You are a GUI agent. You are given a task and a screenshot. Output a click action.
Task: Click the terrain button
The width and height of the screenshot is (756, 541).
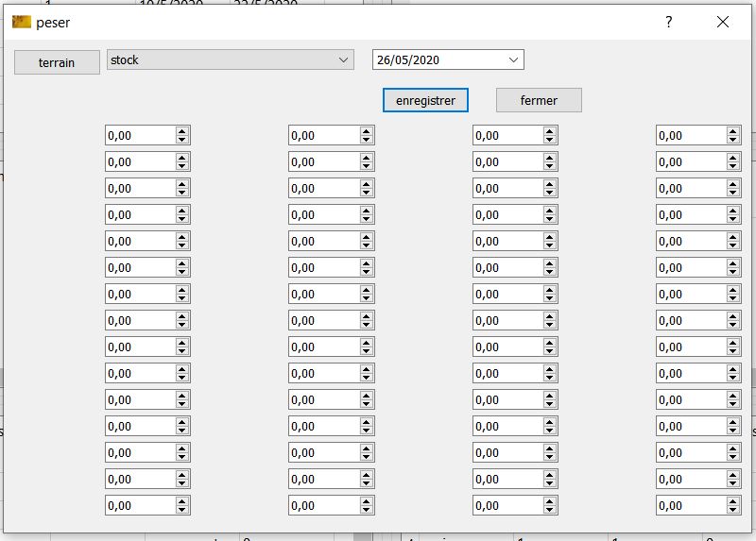[x=57, y=62]
